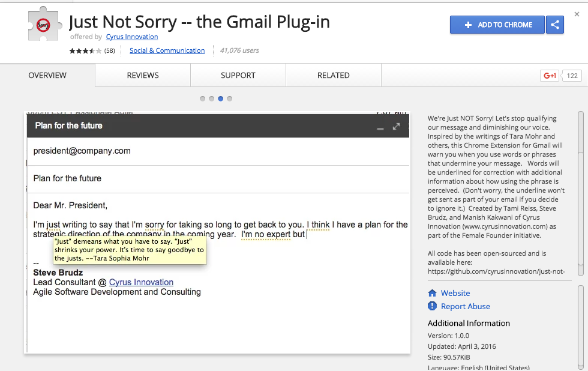This screenshot has width=588, height=371.
Task: Click the star rating display
Action: (85, 50)
